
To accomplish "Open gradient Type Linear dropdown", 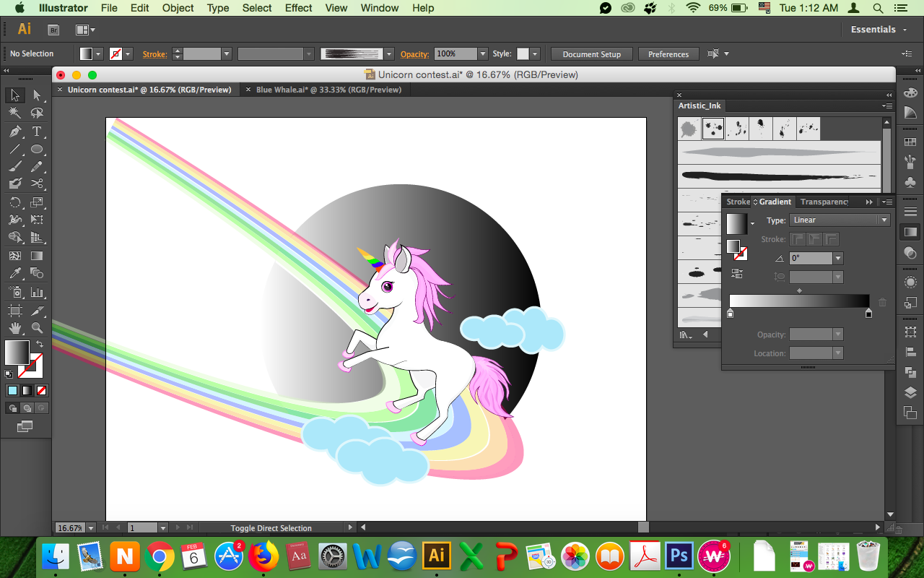I will (x=840, y=220).
